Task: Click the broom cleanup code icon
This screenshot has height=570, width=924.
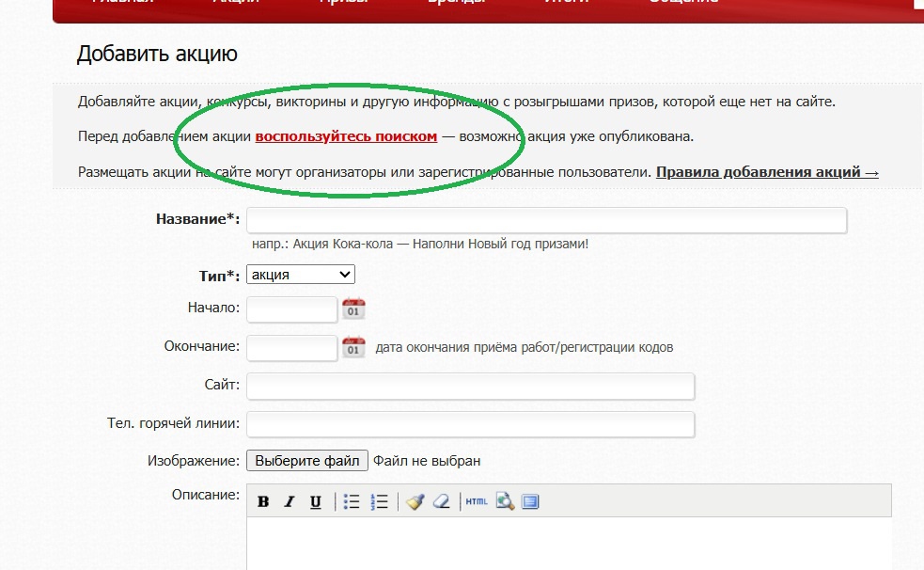Action: pos(415,502)
